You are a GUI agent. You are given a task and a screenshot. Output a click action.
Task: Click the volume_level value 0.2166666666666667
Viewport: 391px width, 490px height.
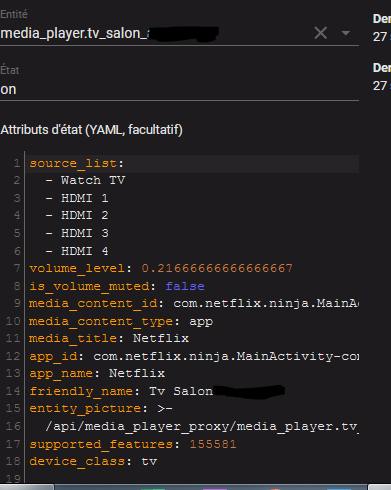(x=217, y=268)
